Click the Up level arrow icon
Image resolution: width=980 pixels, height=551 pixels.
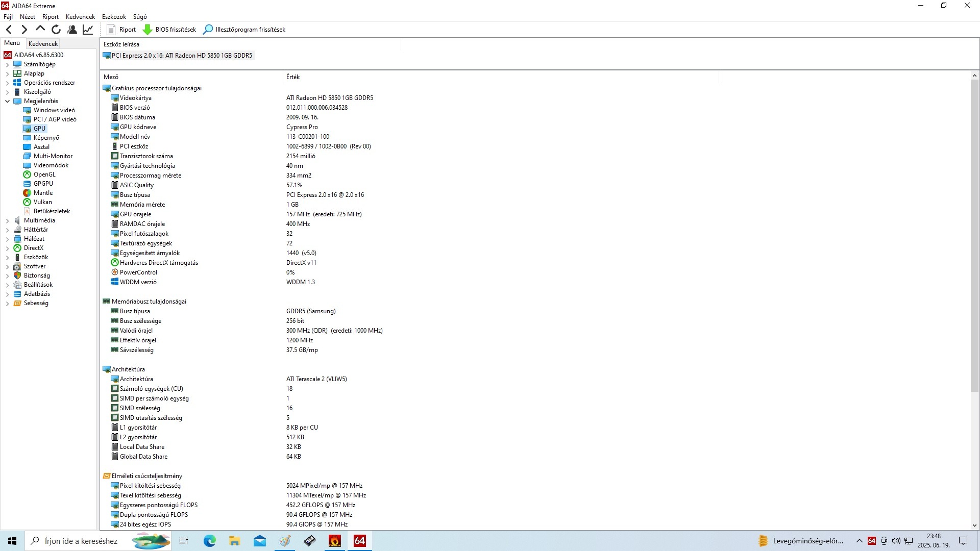40,29
